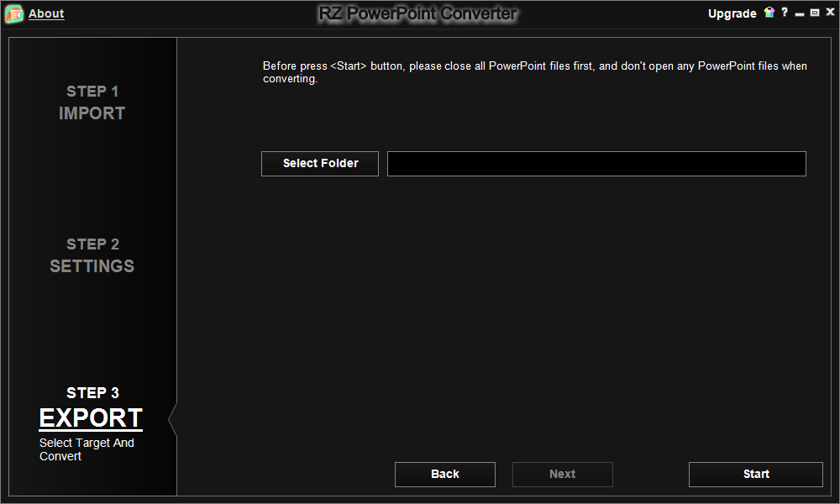Click the Select Folder button
The image size is (840, 504).
pos(320,163)
